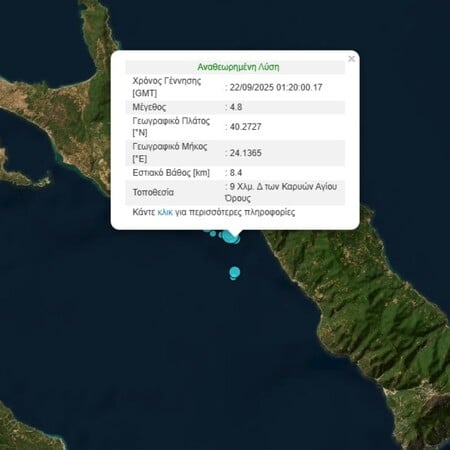Click the origin time value 22/09/2025 01:20:00.17
Viewport: 450px width, 450px height.
(x=276, y=87)
